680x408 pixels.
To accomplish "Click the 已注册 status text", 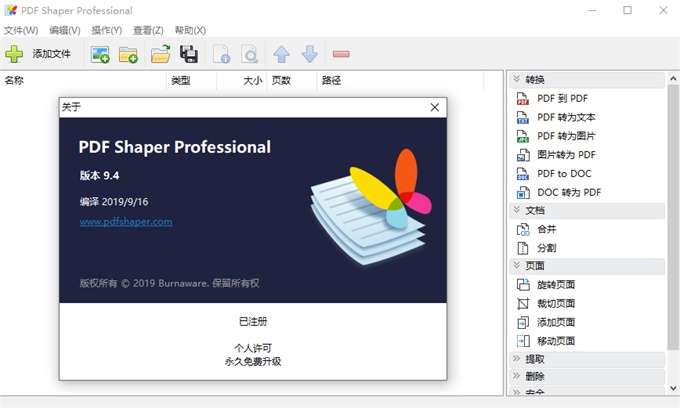I will point(253,321).
